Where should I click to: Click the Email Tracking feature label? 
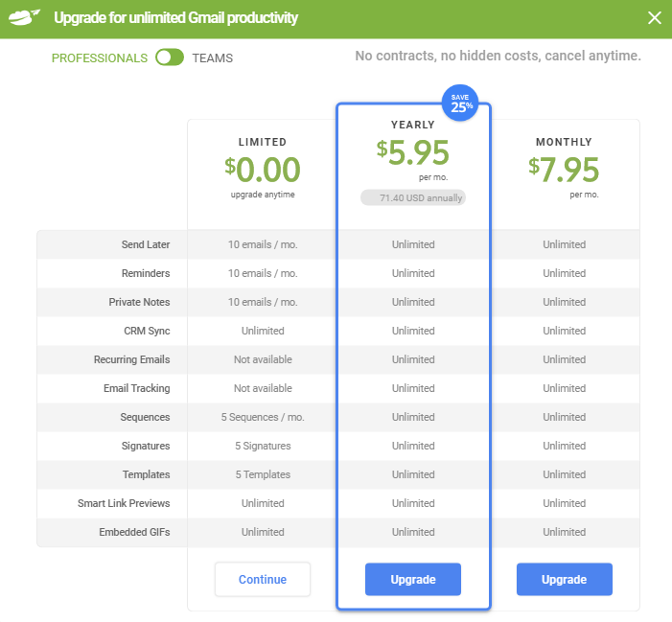pos(136,388)
